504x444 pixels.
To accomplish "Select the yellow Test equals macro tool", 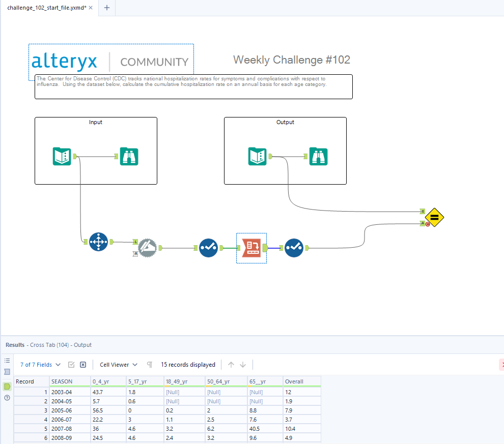I will click(434, 217).
